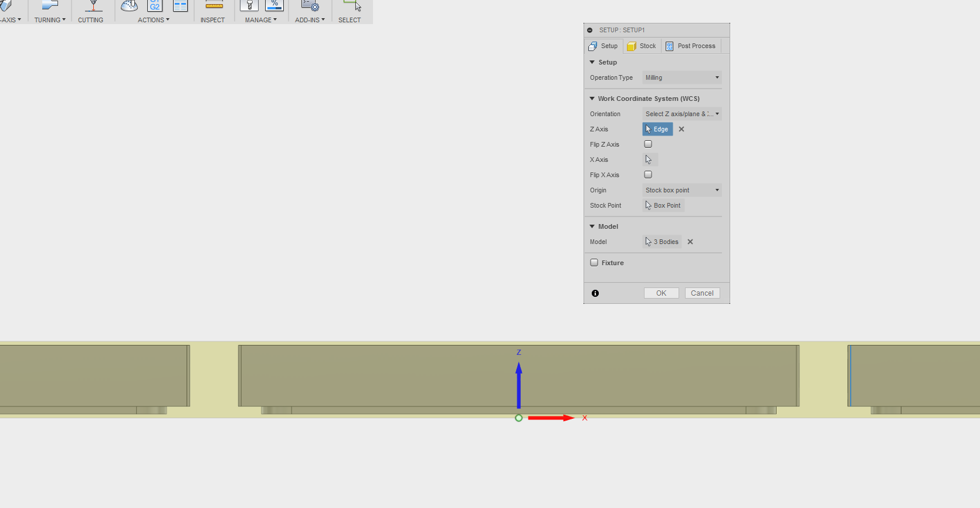Click the G1 G2 post process toolbar icon
Viewport: 980px width, 508px height.
point(155,6)
